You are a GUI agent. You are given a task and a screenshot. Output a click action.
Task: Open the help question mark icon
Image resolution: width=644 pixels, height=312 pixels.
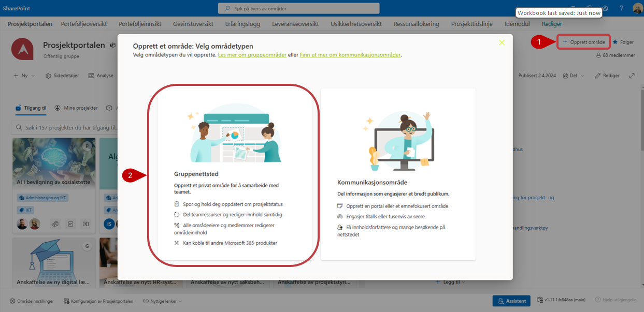tap(621, 8)
